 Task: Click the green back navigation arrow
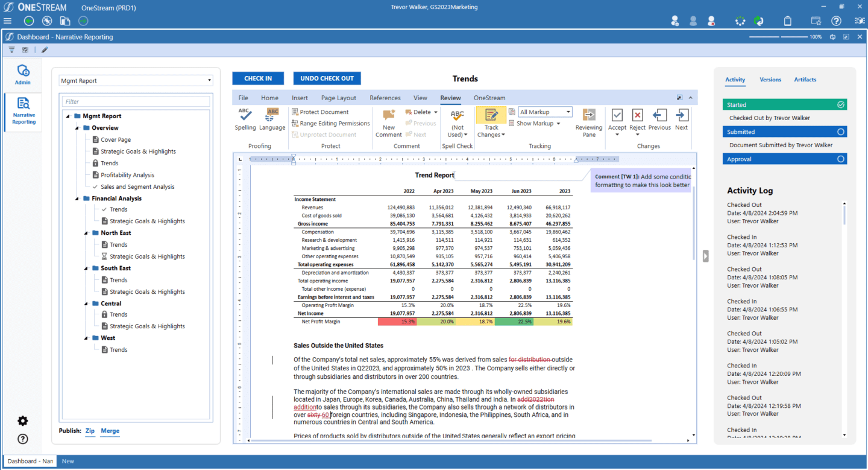(28, 21)
